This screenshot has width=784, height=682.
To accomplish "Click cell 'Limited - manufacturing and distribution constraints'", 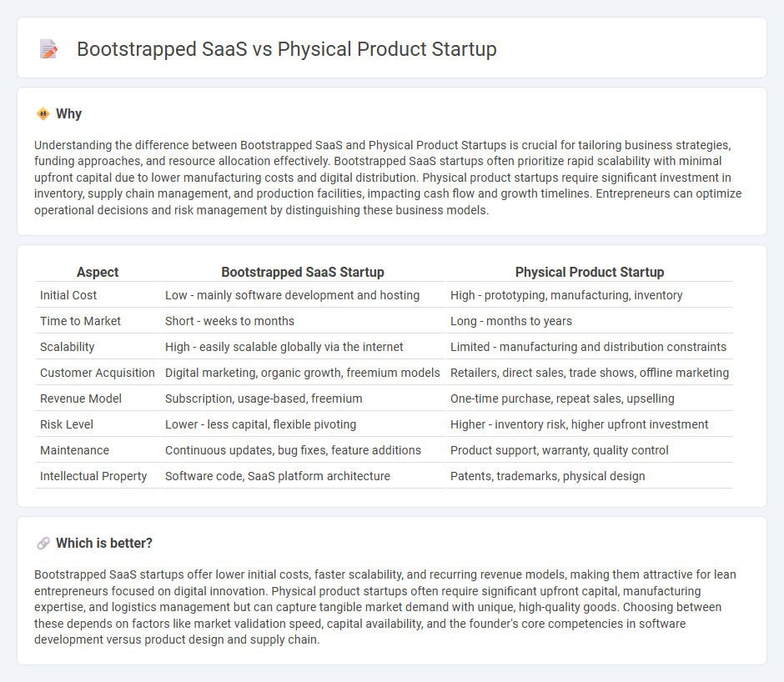I will click(588, 347).
